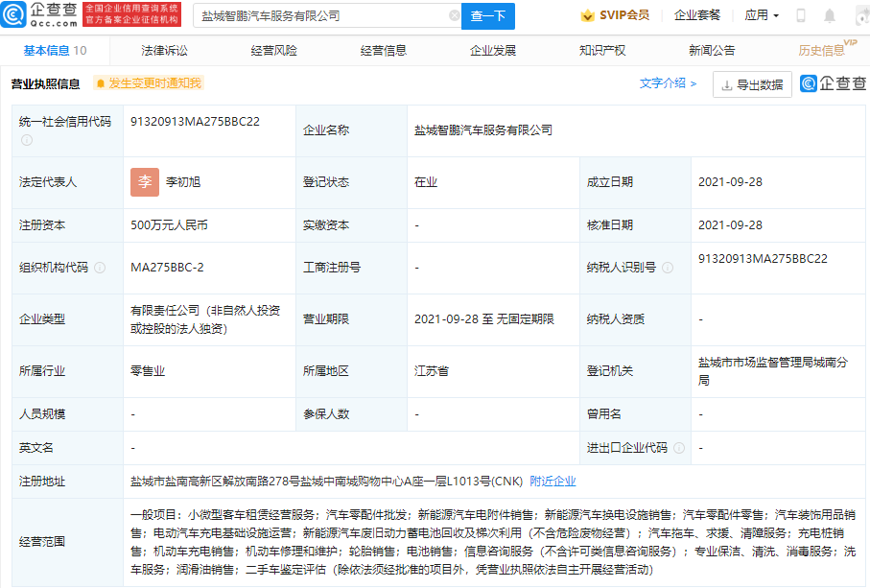Select 成立日期 value 2021-09-28
The height and width of the screenshot is (588, 870).
[x=730, y=182]
